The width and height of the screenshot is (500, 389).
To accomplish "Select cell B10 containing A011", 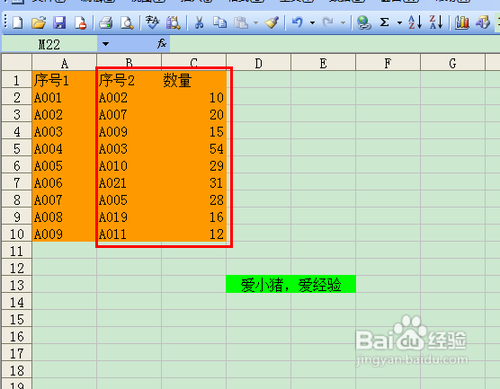I will (129, 234).
